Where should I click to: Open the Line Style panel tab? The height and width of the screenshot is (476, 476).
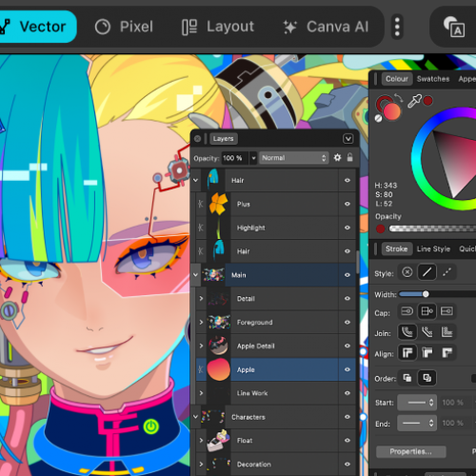click(x=433, y=248)
